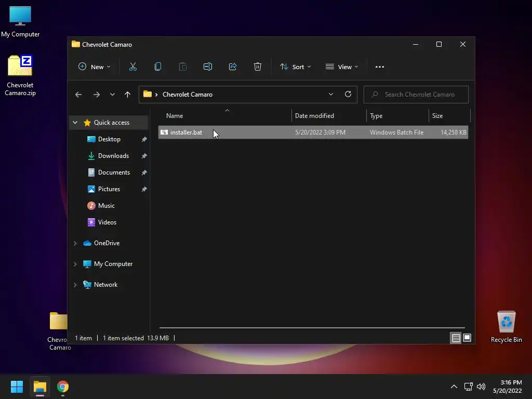
Task: Select the My Computer desktop icon
Action: click(x=20, y=21)
